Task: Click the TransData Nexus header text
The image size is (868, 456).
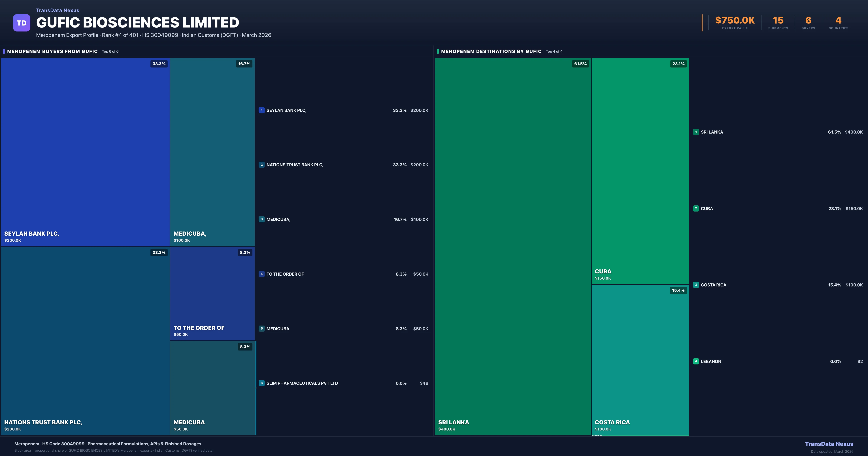Action: pyautogui.click(x=58, y=10)
